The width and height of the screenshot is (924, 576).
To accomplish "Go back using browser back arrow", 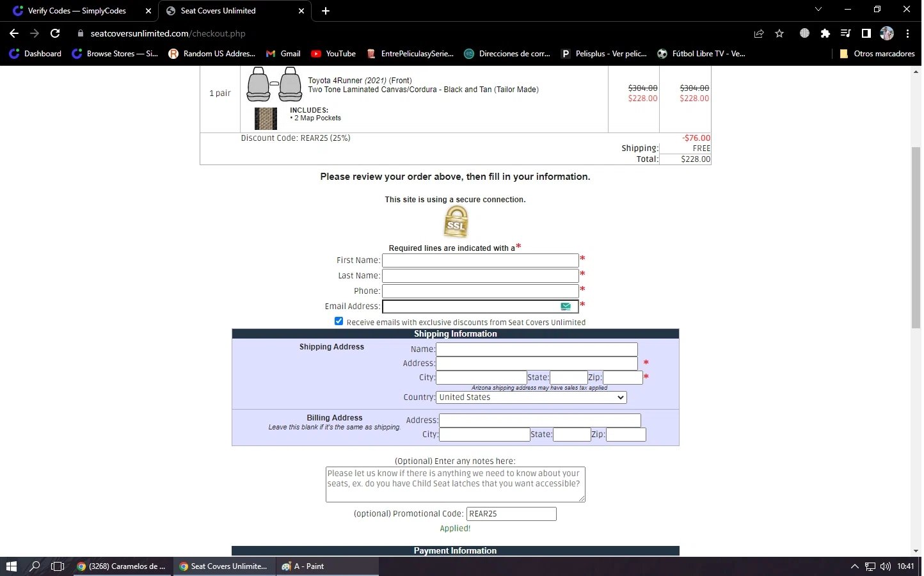I will (x=14, y=33).
